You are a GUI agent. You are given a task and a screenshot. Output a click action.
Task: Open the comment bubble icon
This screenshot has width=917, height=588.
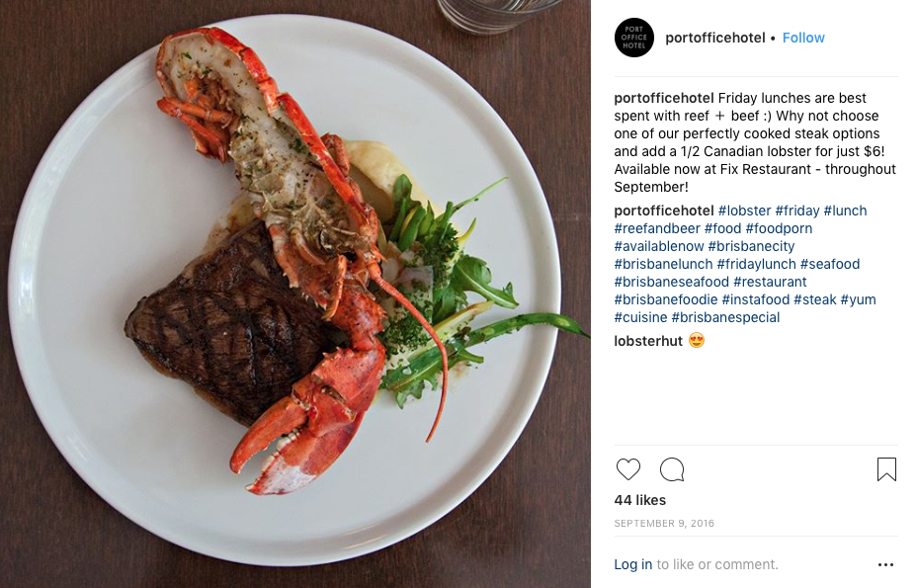(672, 469)
